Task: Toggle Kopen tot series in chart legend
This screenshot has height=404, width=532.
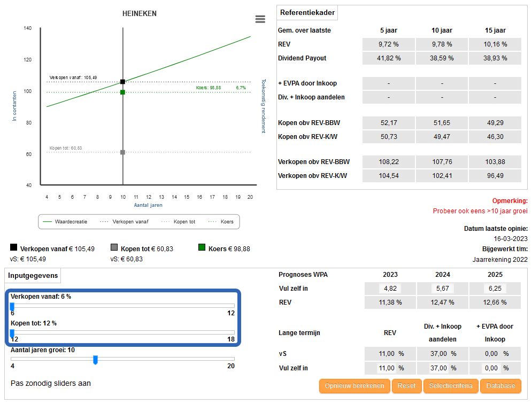Action: click(x=179, y=222)
